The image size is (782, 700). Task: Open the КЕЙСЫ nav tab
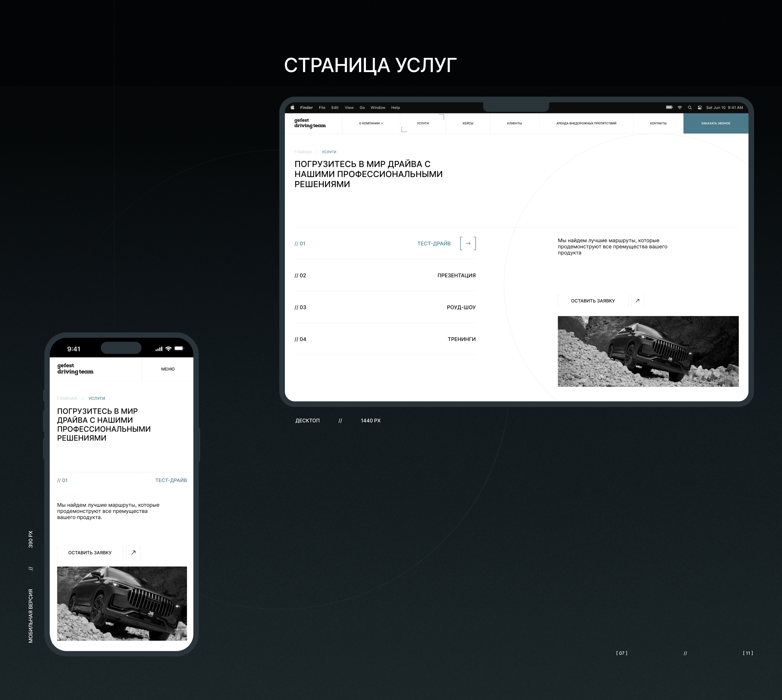[x=468, y=123]
